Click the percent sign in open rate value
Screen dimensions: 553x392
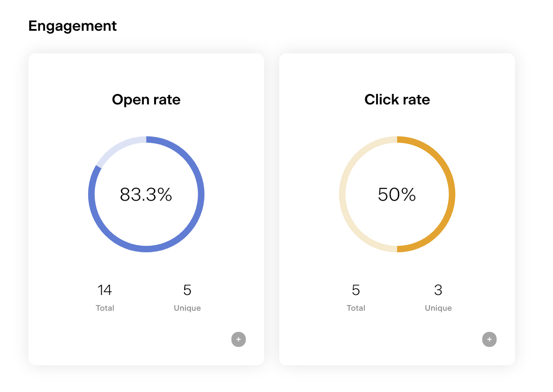pos(165,194)
